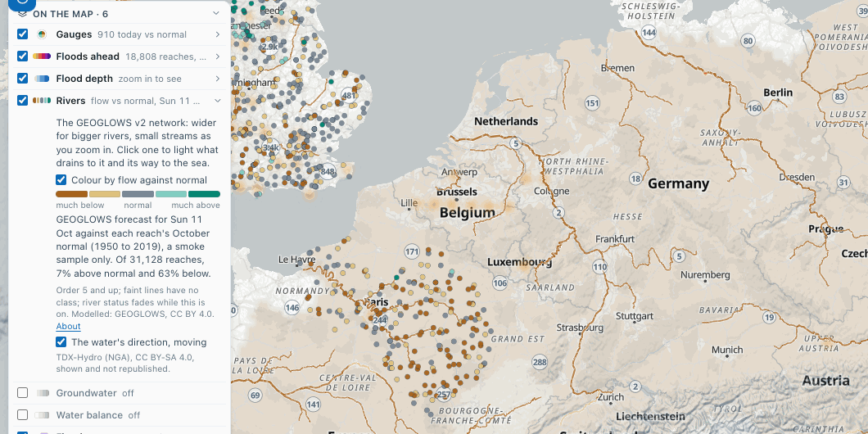Enable the Groundwater layer checkbox

tap(22, 393)
